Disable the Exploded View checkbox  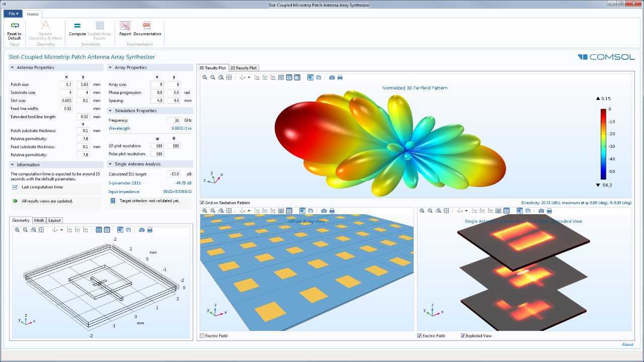coord(464,335)
